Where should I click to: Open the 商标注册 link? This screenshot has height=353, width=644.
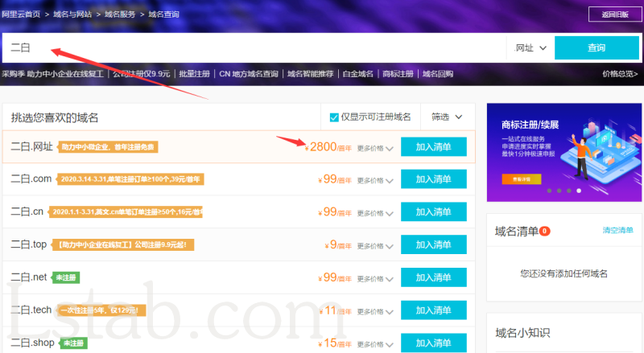click(x=398, y=74)
